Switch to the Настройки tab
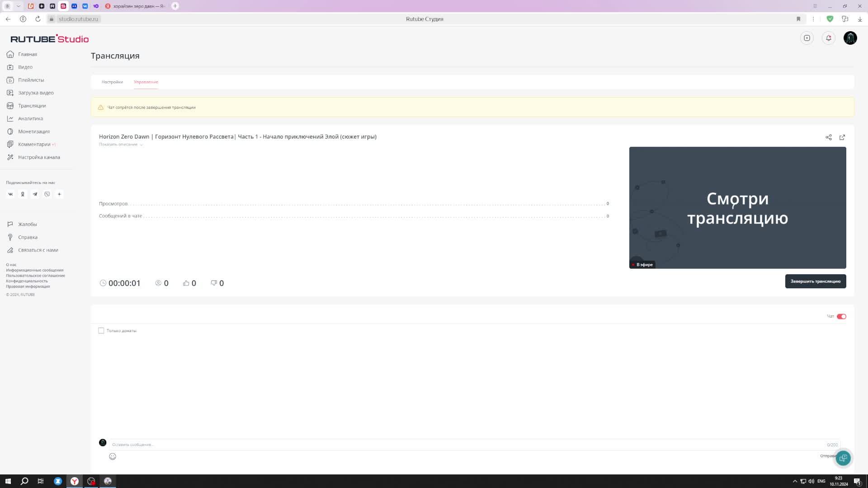 click(x=112, y=82)
